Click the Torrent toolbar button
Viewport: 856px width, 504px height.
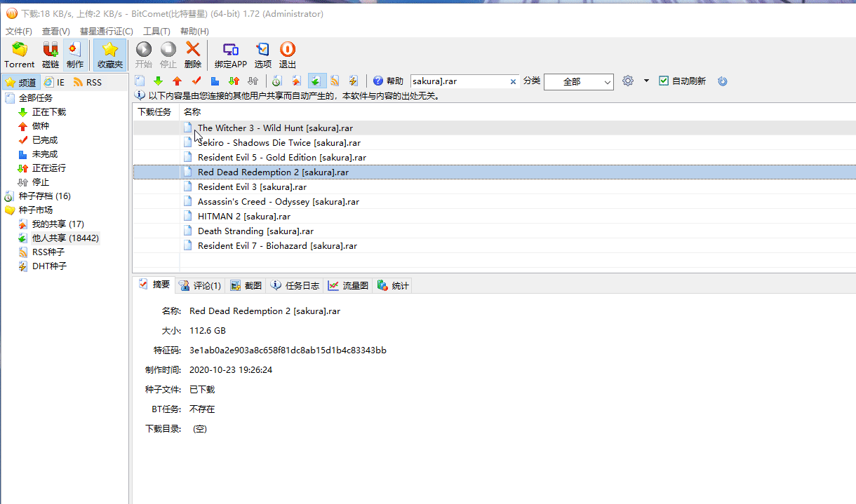click(x=20, y=55)
